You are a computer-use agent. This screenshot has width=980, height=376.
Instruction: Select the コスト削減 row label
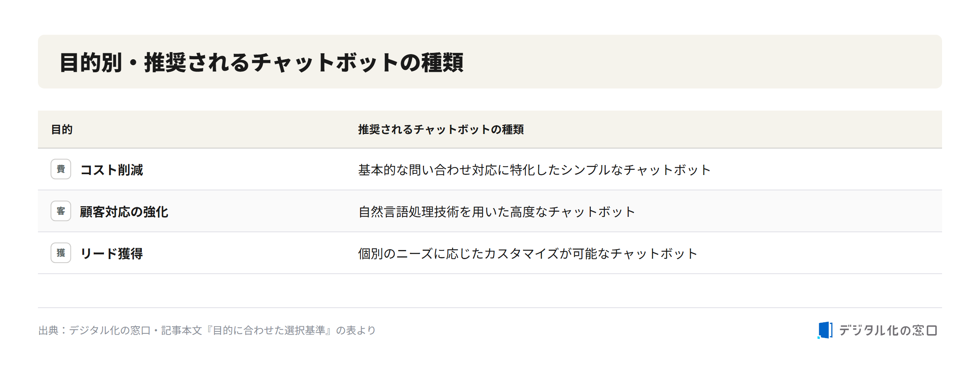click(111, 170)
